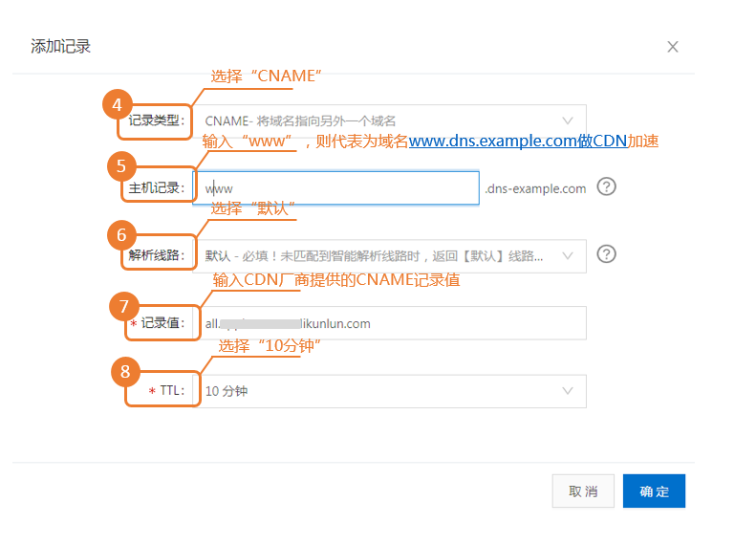Click the 记录值 input field
The height and width of the screenshot is (546, 756).
(x=390, y=323)
